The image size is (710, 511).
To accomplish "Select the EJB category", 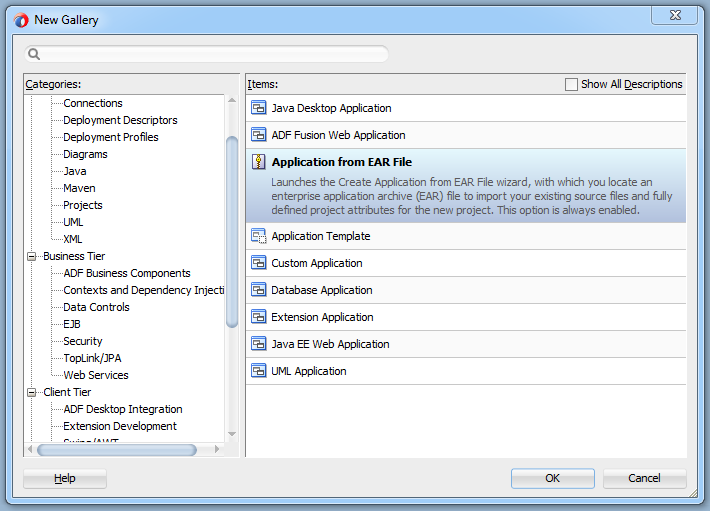I will tap(72, 324).
